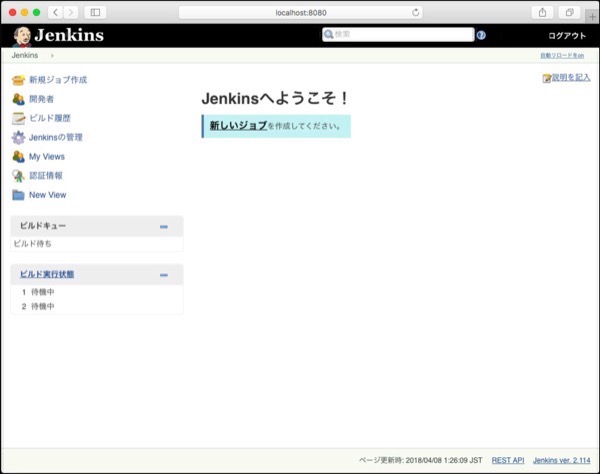Click the Jenkins breadcrumb link
The image size is (600, 474).
click(25, 55)
